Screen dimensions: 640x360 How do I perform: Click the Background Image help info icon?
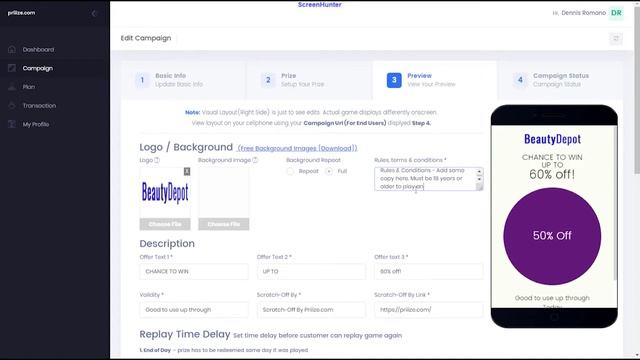(x=255, y=160)
